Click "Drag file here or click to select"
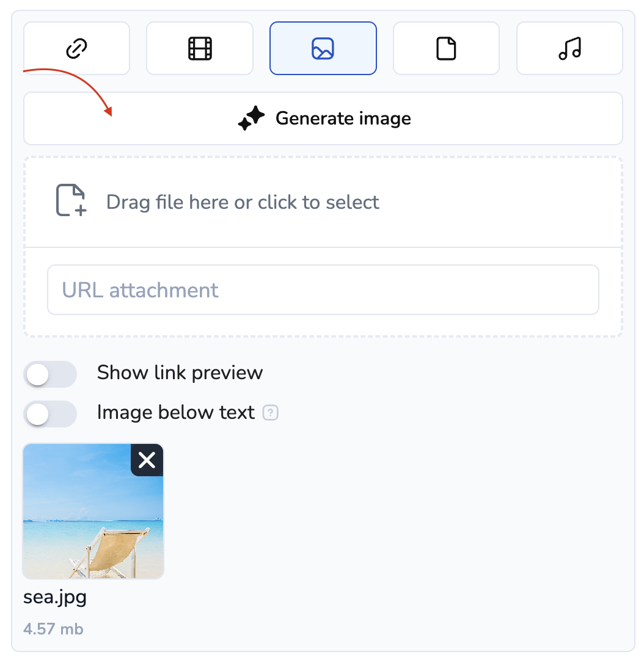This screenshot has height=657, width=644. point(243,202)
